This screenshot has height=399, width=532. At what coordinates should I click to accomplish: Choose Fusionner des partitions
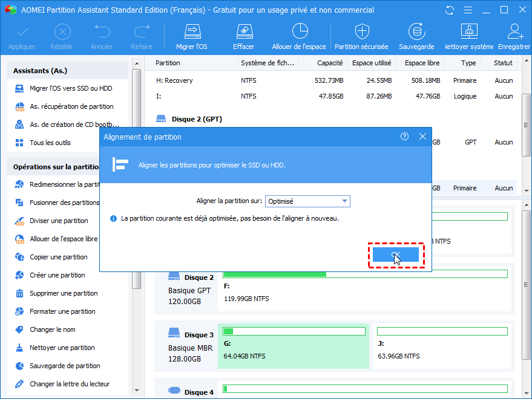pyautogui.click(x=57, y=203)
